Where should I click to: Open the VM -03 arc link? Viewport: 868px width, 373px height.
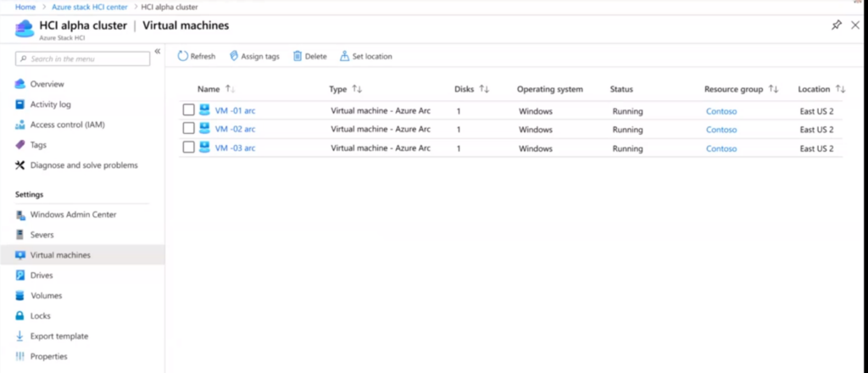click(x=236, y=148)
